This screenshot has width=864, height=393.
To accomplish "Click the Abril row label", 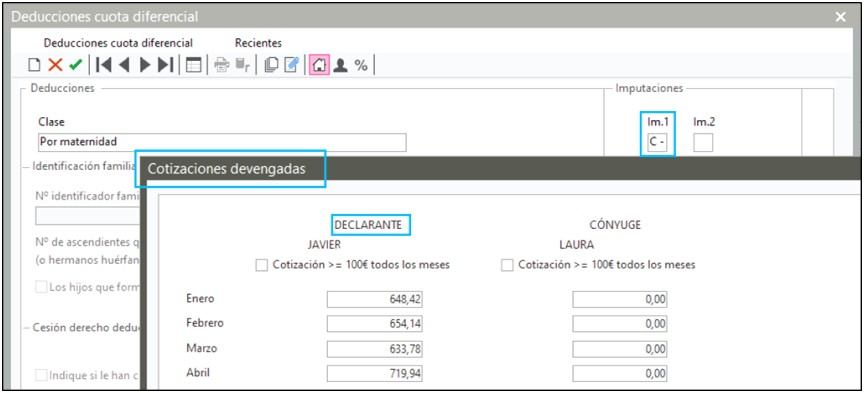I will (198, 373).
